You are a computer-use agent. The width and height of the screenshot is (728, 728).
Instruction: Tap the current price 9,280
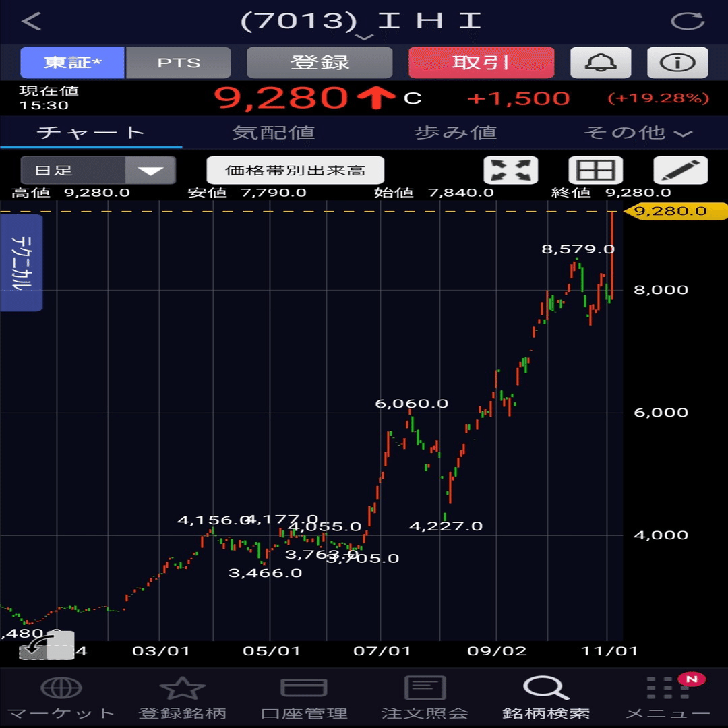(281, 98)
